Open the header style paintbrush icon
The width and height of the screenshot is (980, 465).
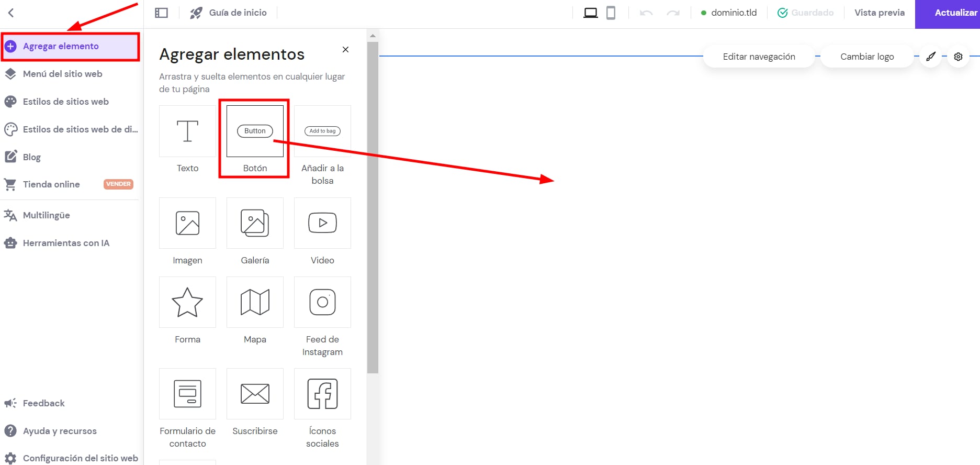coord(930,57)
